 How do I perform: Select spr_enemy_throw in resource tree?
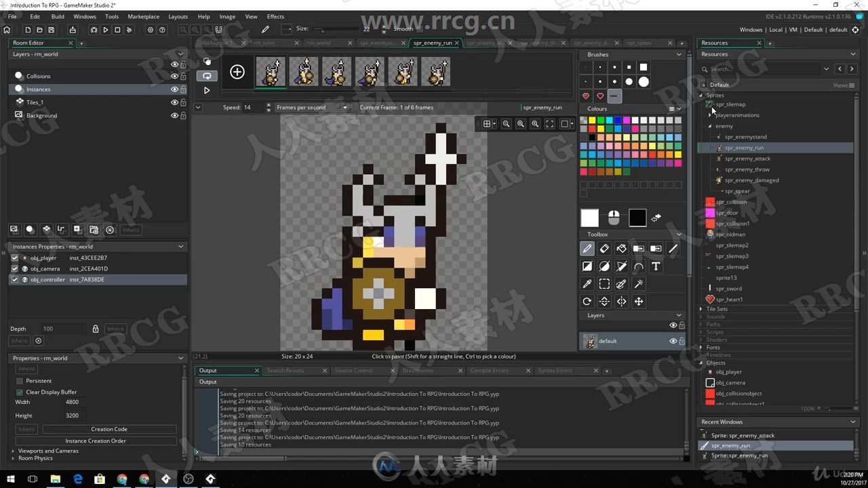pos(747,169)
